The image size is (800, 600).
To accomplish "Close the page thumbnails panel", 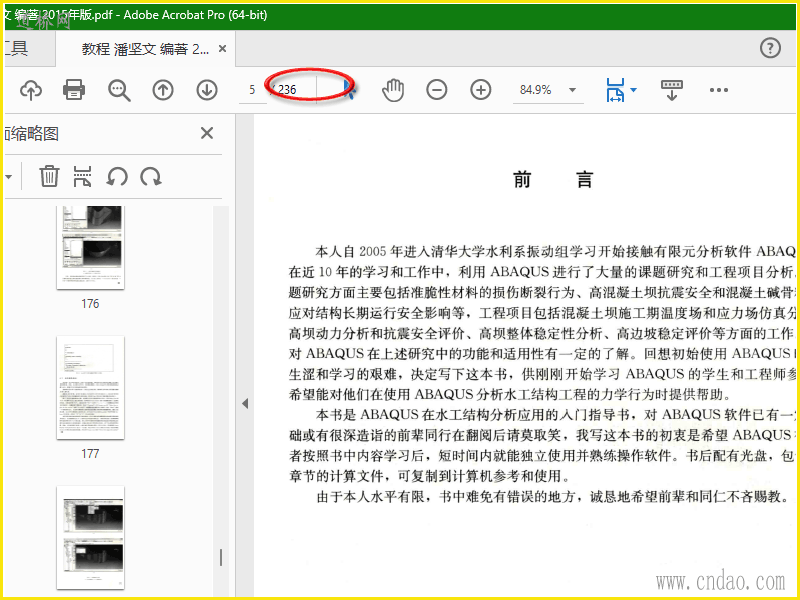I will (x=207, y=133).
